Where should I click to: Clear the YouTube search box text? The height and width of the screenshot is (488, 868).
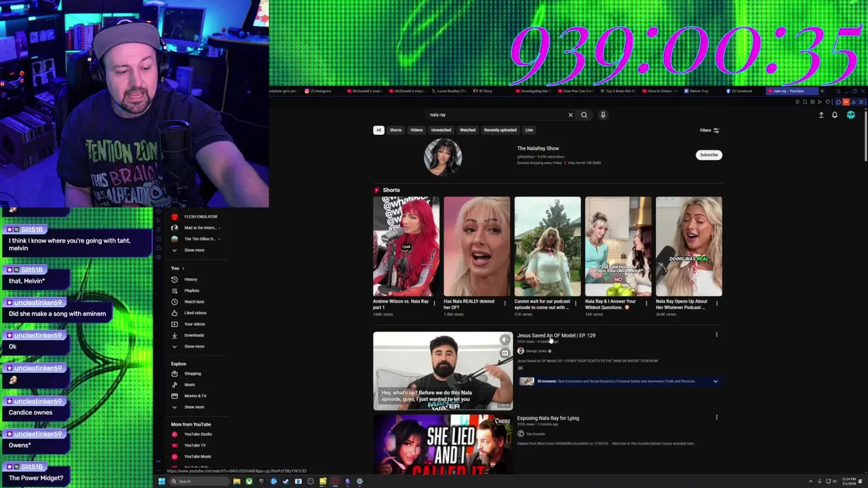point(570,115)
